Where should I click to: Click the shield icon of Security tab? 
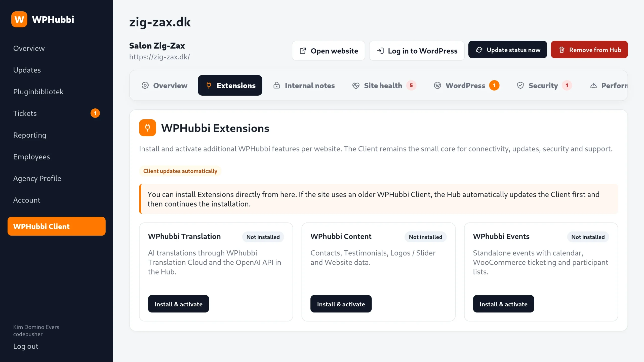pyautogui.click(x=520, y=86)
